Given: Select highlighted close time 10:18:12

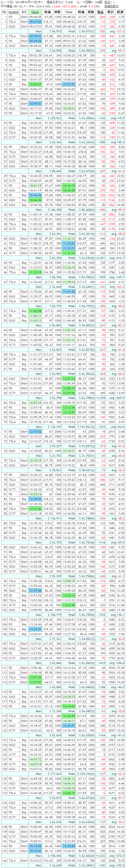Looking at the screenshot, I should tap(69, 109).
